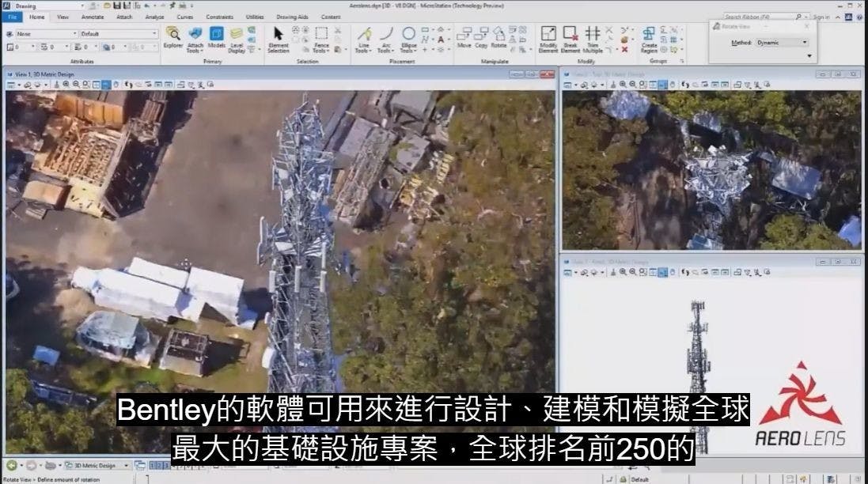Open the Default element template dropdown
The width and height of the screenshot is (868, 484).
tap(119, 34)
